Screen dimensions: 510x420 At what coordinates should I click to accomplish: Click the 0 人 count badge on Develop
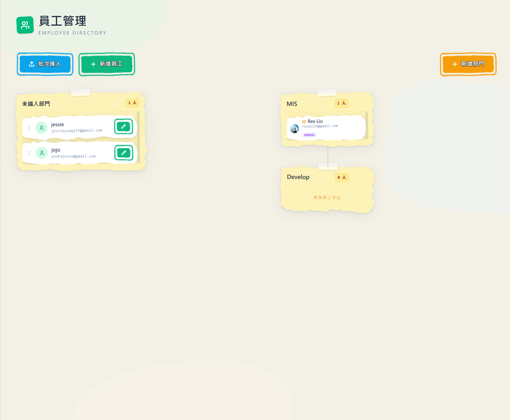pyautogui.click(x=342, y=177)
